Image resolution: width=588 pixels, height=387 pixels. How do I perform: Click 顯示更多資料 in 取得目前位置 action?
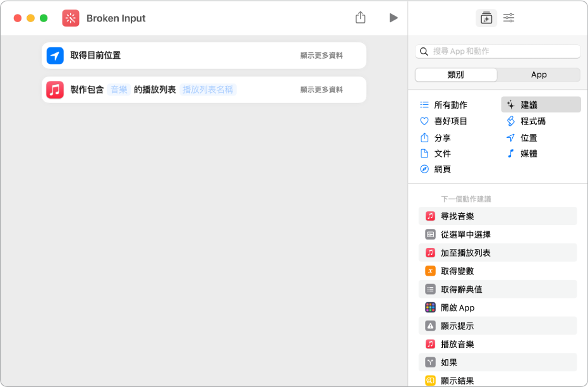click(321, 56)
